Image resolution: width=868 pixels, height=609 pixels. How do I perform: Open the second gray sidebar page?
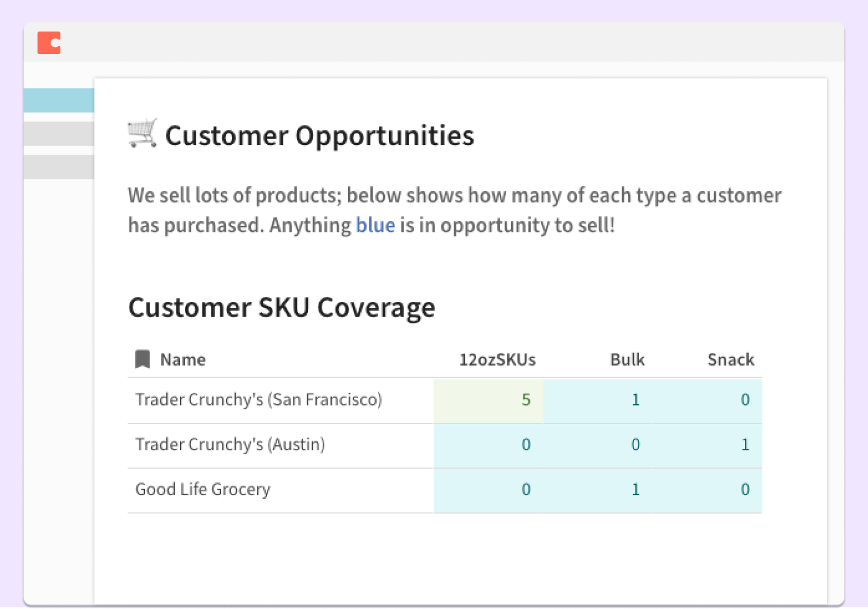pos(59,134)
